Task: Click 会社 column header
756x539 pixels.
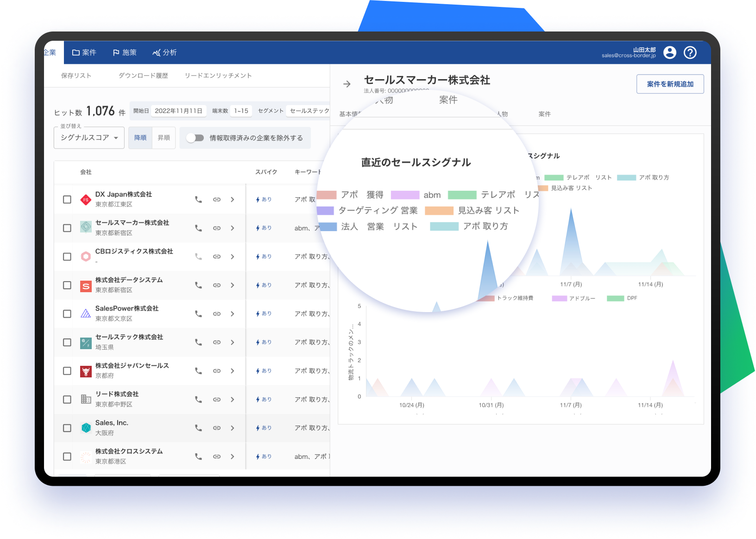Action: (x=86, y=172)
